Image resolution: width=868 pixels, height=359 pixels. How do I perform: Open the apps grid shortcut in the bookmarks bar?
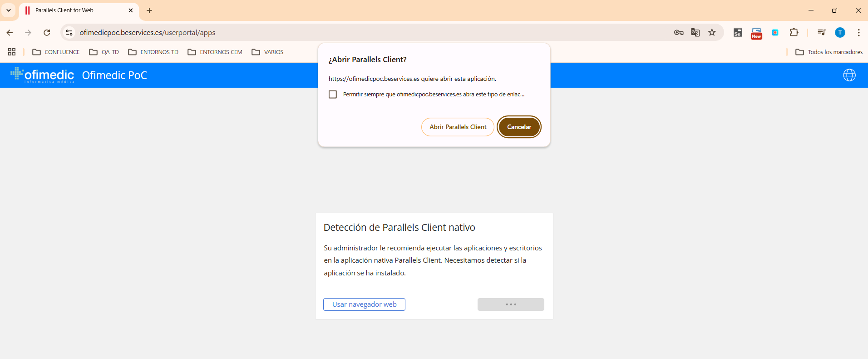coord(12,52)
